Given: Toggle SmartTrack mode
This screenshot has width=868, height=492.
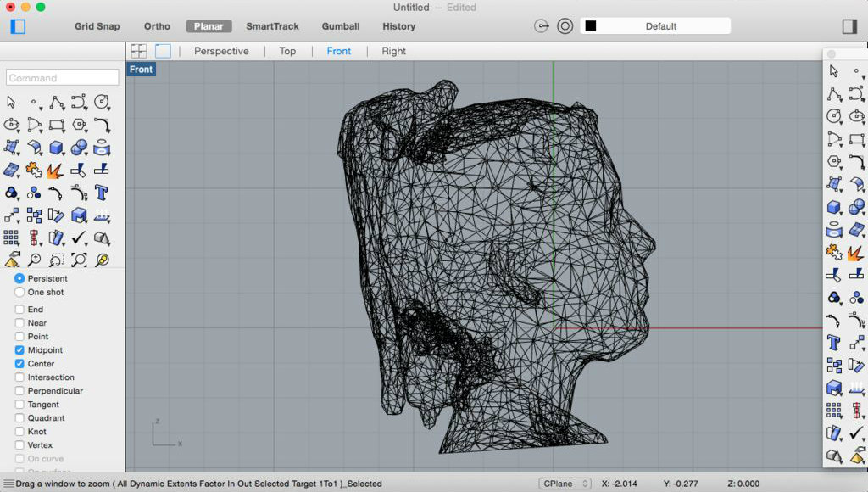Looking at the screenshot, I should [272, 26].
